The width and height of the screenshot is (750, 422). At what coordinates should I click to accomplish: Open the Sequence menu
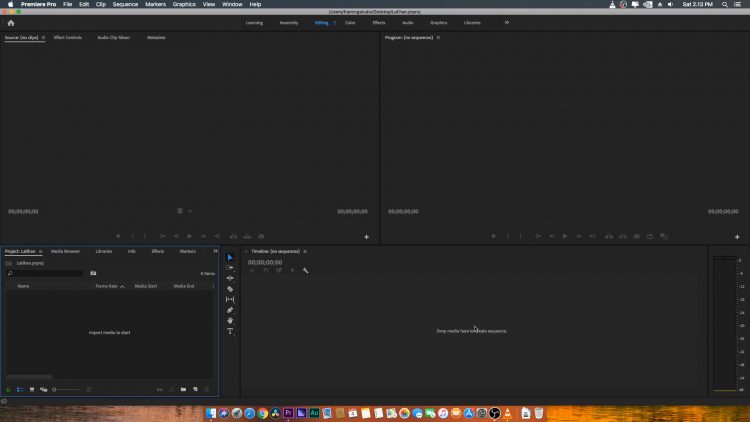(125, 4)
